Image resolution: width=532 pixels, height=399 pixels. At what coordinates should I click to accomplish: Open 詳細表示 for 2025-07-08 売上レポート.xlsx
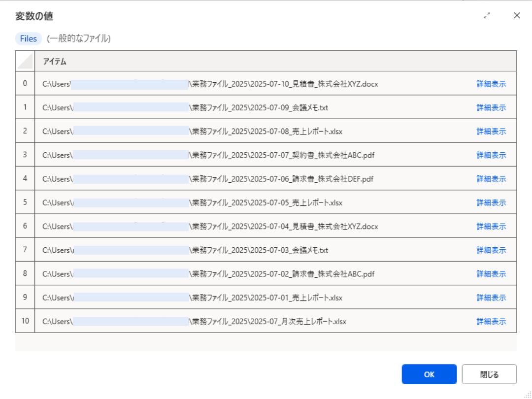pos(491,132)
